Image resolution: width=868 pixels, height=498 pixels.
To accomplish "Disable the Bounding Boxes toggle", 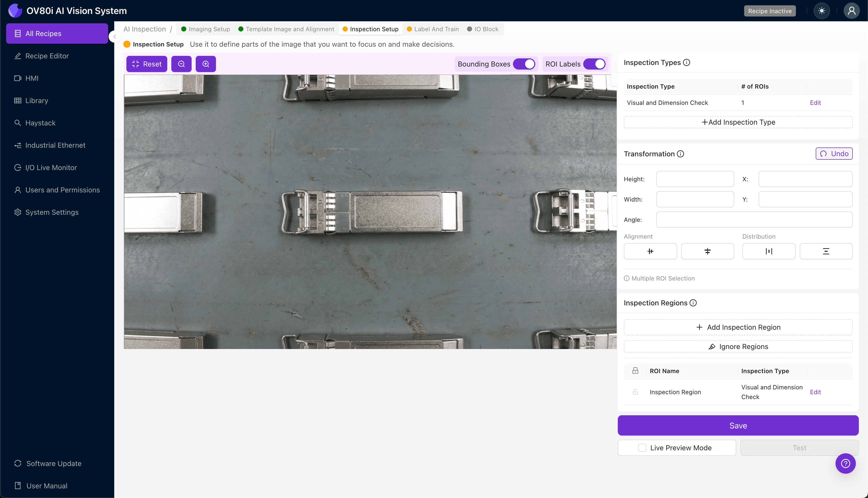I will pos(524,64).
